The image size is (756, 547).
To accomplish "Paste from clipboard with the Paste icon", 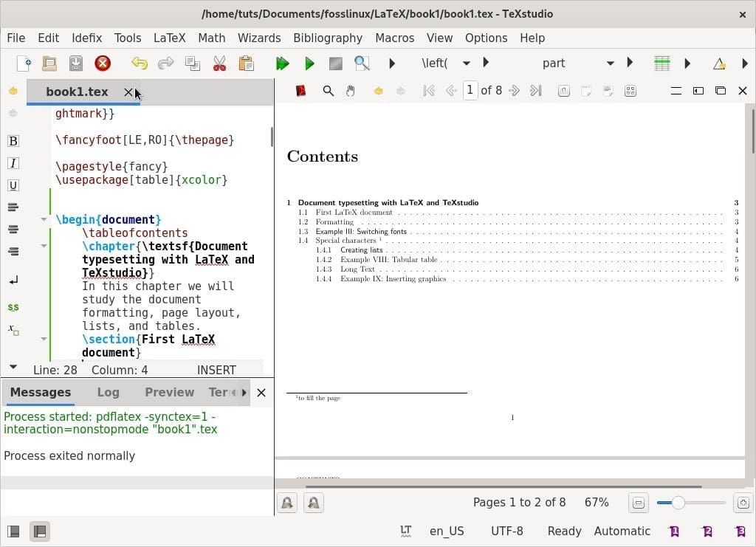I will tap(247, 63).
